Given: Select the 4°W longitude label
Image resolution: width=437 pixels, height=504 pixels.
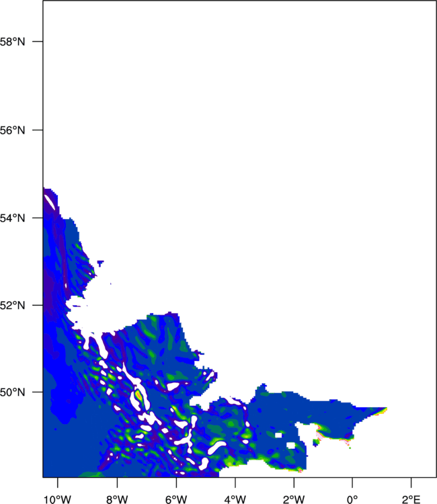Looking at the screenshot, I should pos(235,499).
